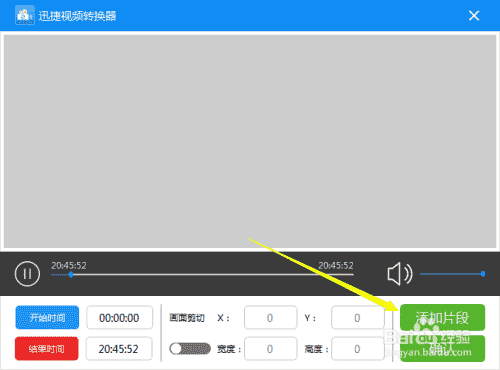Pause video with the pause button

pyautogui.click(x=27, y=274)
